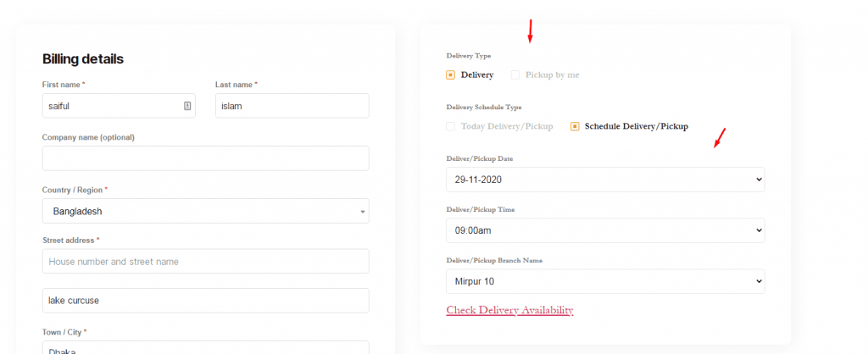The image size is (868, 354).
Task: Click the Schedule Delivery/Pickup label text
Action: [636, 126]
